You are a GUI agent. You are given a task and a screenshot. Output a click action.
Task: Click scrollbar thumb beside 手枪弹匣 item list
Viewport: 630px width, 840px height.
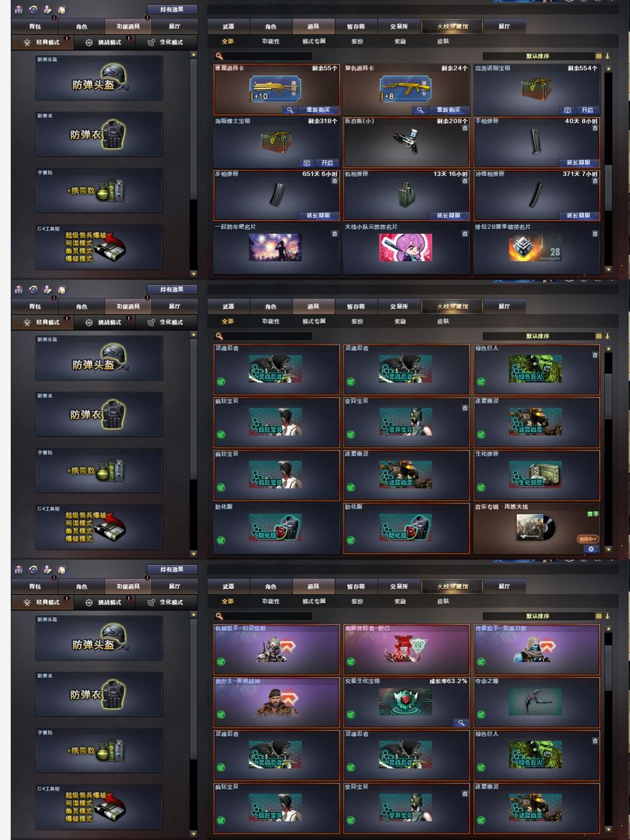pos(608,188)
